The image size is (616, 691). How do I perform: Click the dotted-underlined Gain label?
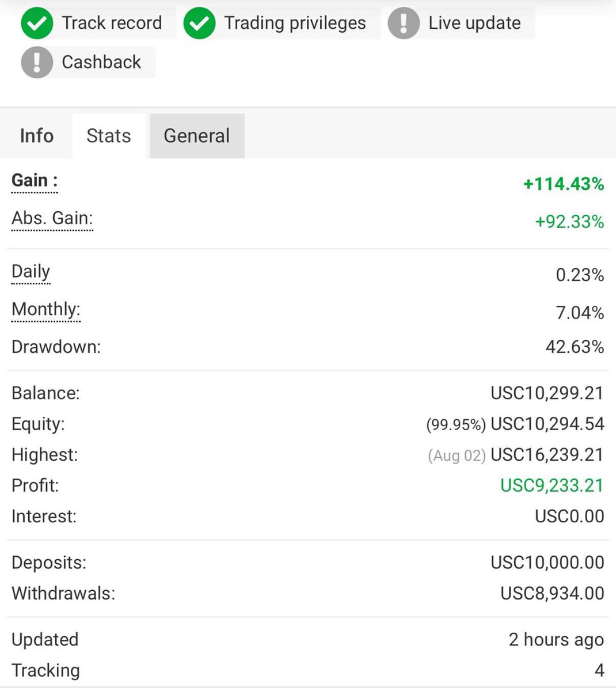(35, 181)
